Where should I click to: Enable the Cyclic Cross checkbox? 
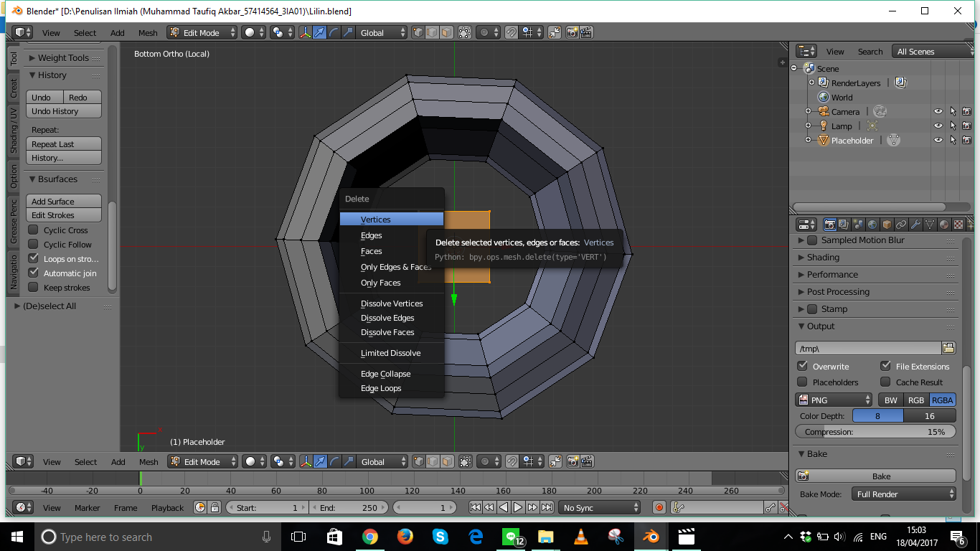pos(33,230)
